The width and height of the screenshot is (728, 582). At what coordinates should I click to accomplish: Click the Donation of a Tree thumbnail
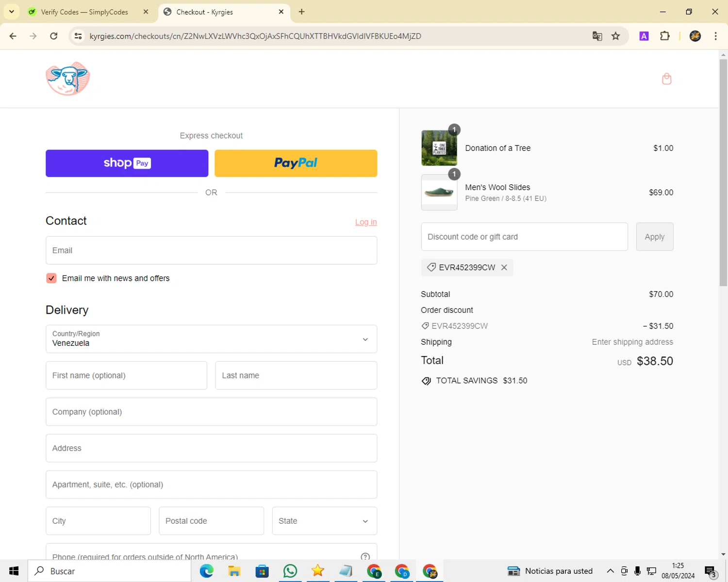coord(439,148)
